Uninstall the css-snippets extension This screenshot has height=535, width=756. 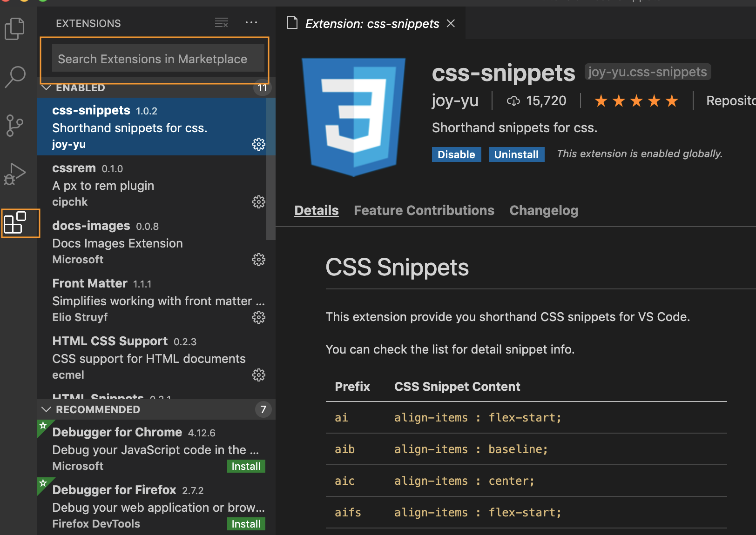tap(516, 154)
